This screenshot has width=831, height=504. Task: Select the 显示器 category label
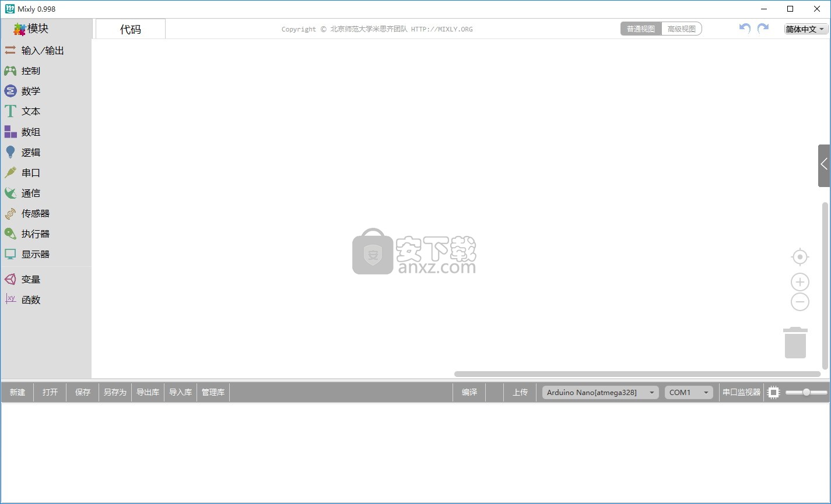pos(36,255)
